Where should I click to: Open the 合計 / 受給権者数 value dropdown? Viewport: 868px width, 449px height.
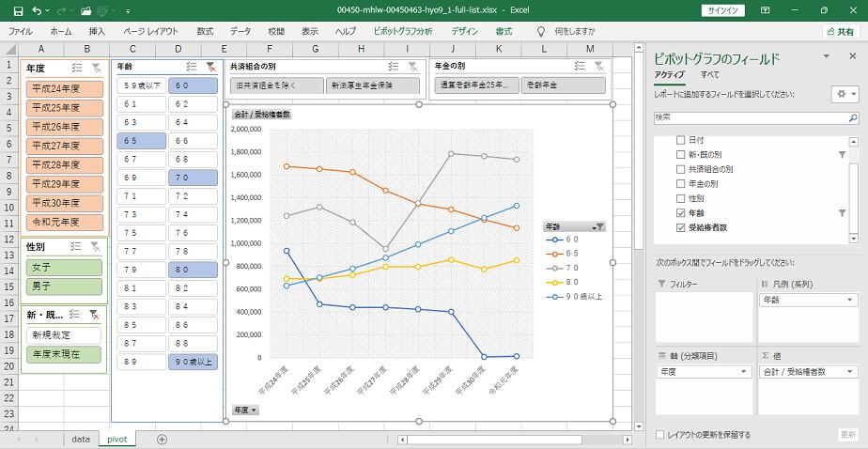tap(851, 372)
